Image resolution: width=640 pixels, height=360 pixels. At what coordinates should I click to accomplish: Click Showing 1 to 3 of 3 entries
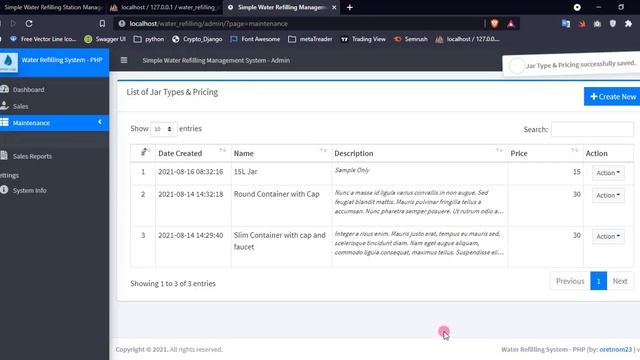click(173, 283)
